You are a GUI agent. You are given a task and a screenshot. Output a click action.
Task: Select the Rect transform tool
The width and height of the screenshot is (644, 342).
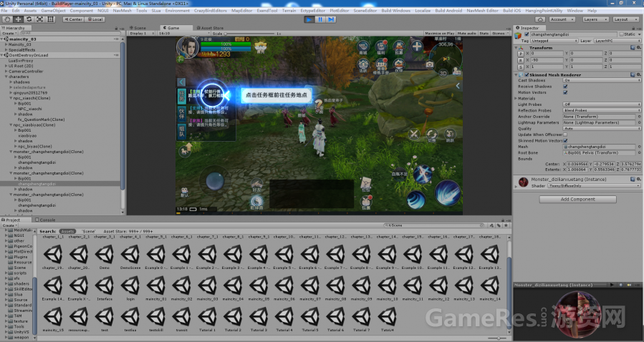coord(51,19)
